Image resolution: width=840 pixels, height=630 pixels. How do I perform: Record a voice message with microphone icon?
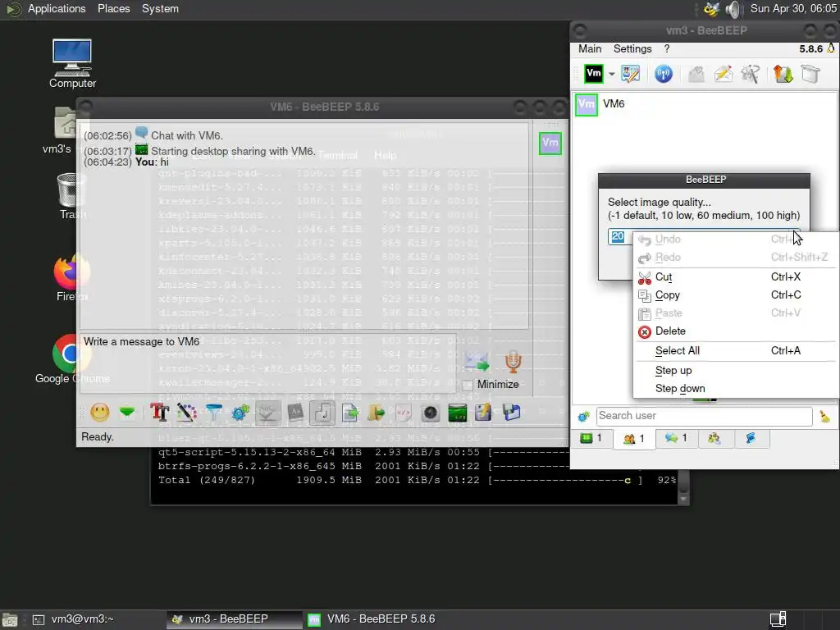[513, 362]
